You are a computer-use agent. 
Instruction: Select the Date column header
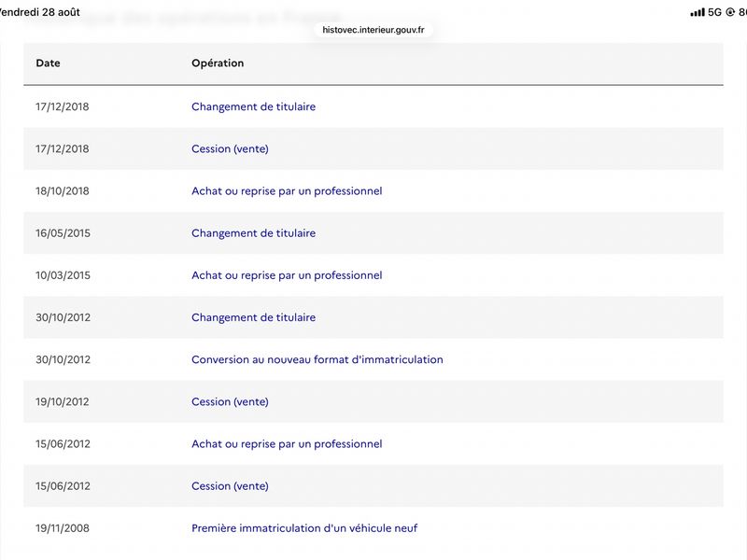pyautogui.click(x=49, y=63)
